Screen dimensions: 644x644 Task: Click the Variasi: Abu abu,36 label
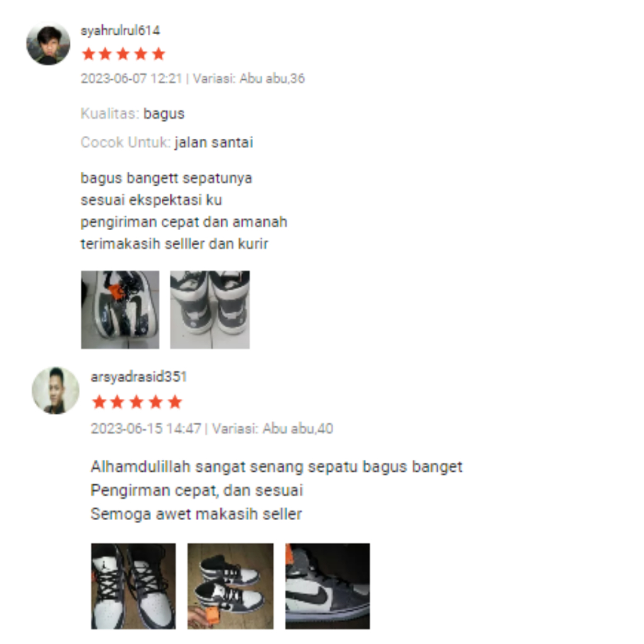click(249, 79)
